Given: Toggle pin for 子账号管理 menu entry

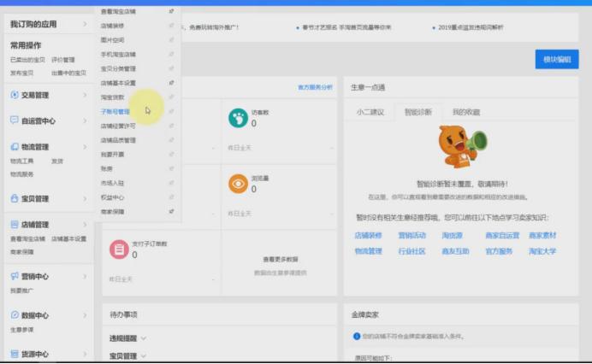Looking at the screenshot, I should click(x=171, y=111).
